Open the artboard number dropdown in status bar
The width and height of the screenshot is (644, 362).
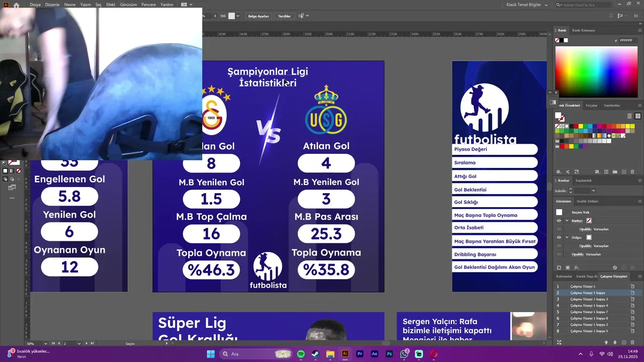click(x=79, y=343)
